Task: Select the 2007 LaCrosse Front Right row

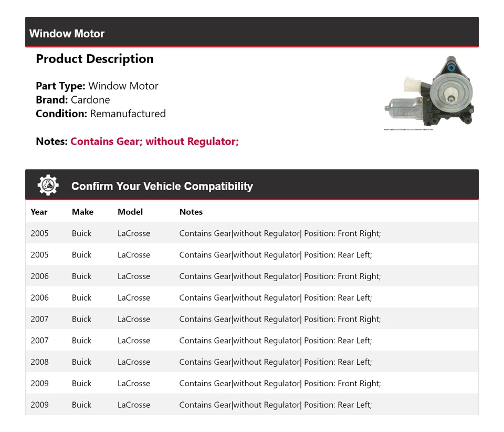Action: click(x=251, y=319)
